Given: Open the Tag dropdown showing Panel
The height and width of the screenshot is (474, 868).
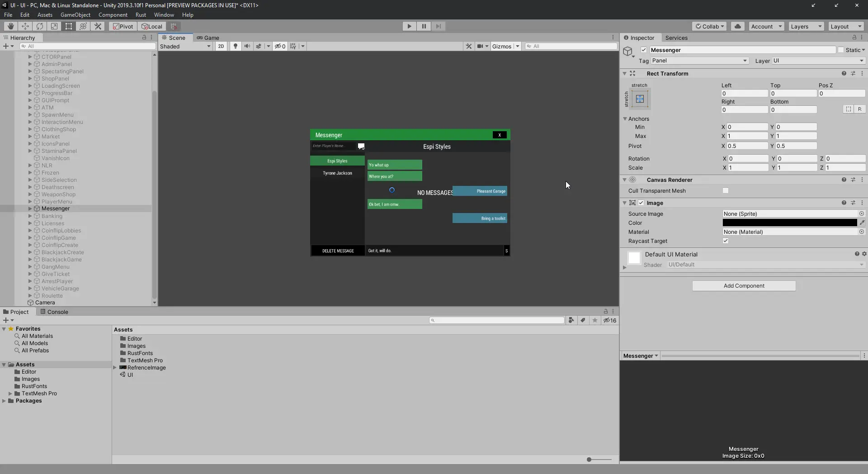Looking at the screenshot, I should coord(699,61).
